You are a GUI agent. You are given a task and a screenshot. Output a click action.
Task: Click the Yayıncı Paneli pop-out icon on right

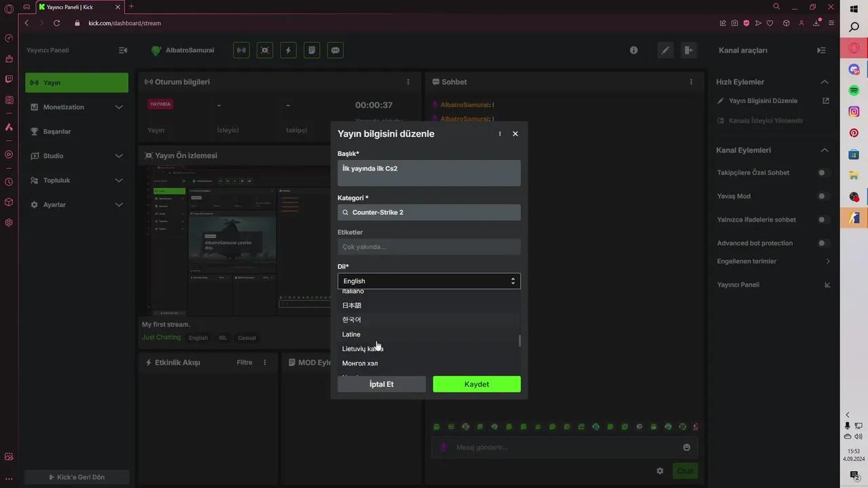(x=827, y=285)
